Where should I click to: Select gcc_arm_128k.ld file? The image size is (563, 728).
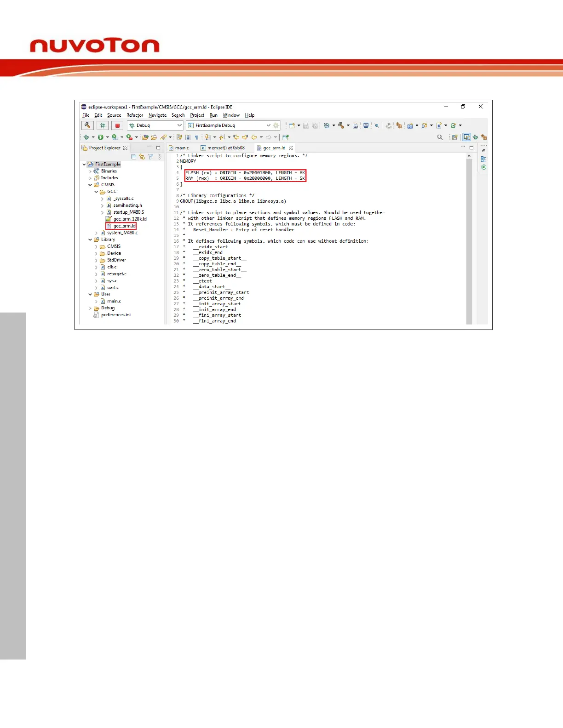pyautogui.click(x=130, y=219)
